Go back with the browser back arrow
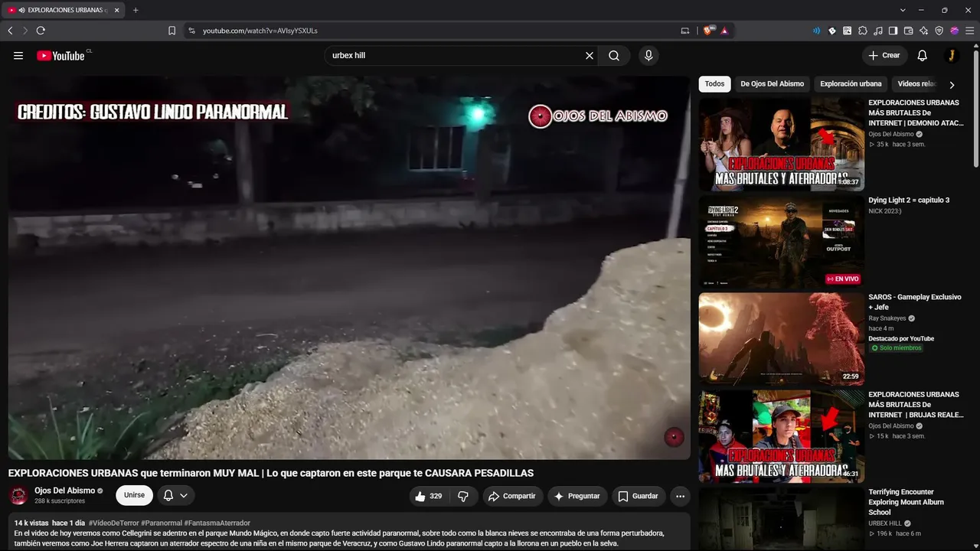 pyautogui.click(x=10, y=31)
